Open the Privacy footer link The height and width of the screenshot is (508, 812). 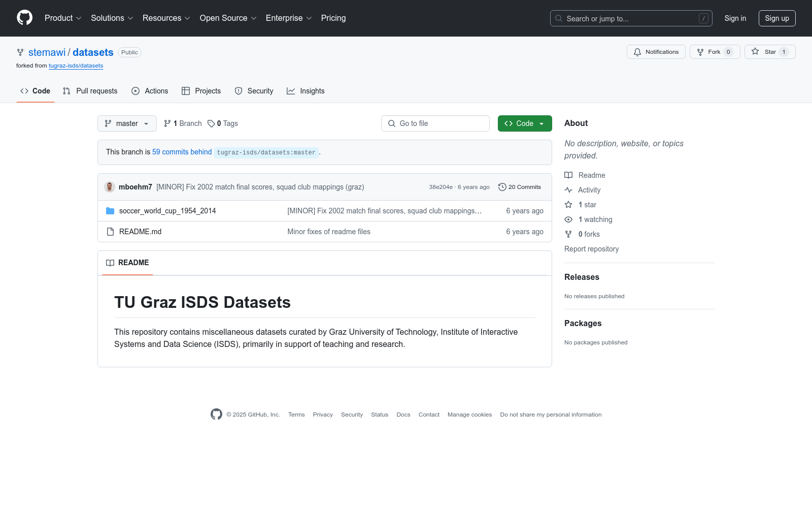(x=323, y=415)
